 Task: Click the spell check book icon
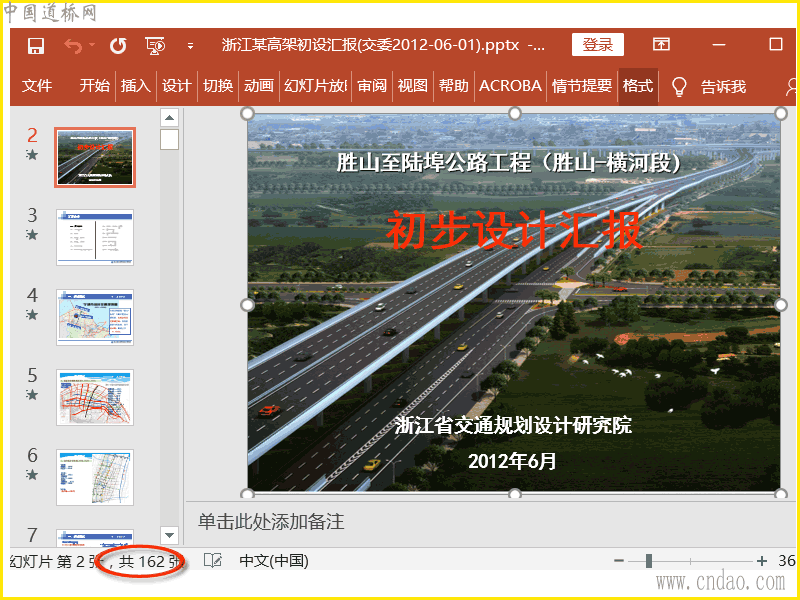(213, 561)
